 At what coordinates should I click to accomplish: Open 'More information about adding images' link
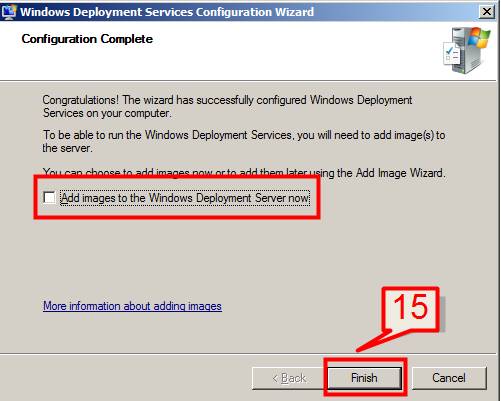pos(132,306)
